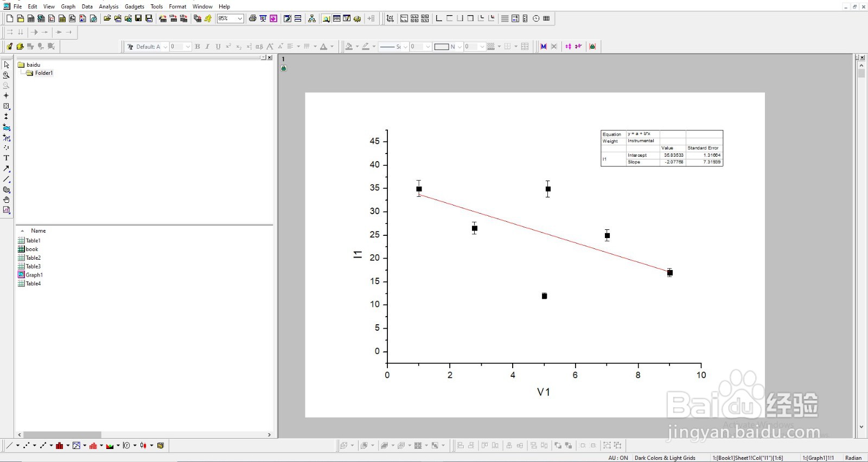Click the red fitted line
Viewport: 868px width, 462px height.
click(x=544, y=233)
